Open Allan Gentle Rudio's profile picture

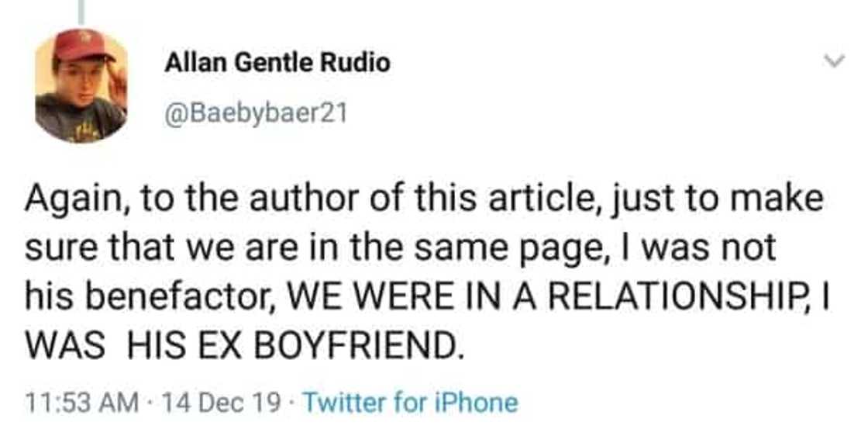pos(81,86)
